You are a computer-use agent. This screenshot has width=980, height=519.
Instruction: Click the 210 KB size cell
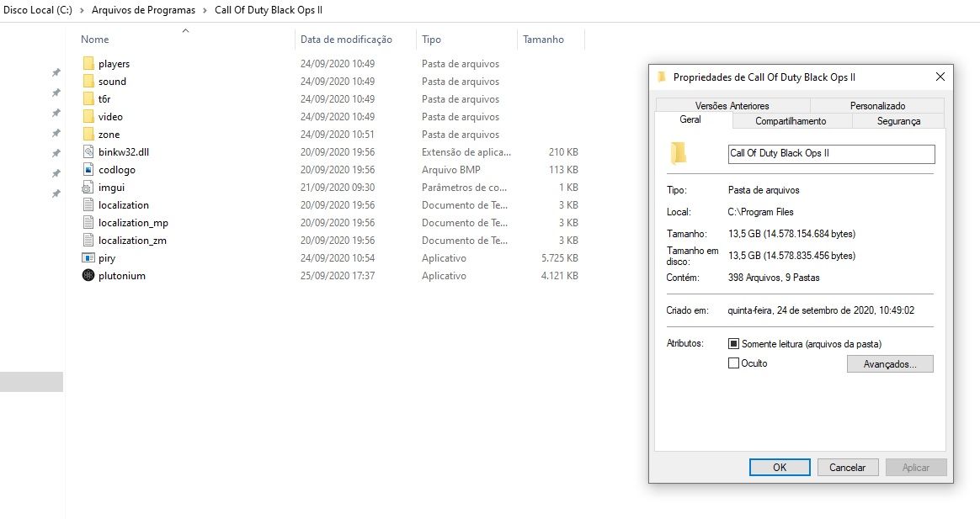point(563,151)
